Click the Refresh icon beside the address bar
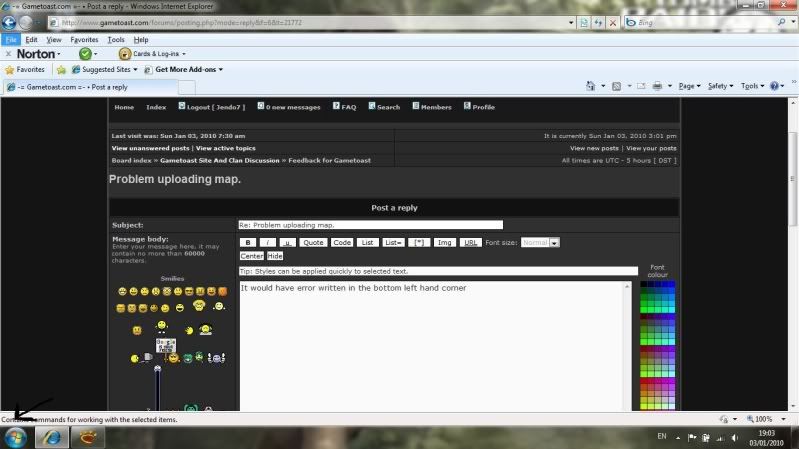The width and height of the screenshot is (799, 449). tap(598, 22)
